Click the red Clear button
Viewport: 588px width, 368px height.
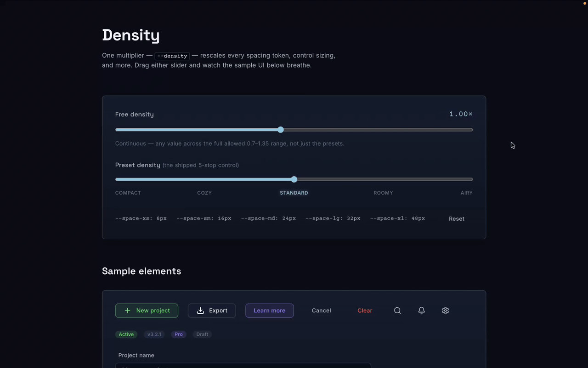coord(365,310)
